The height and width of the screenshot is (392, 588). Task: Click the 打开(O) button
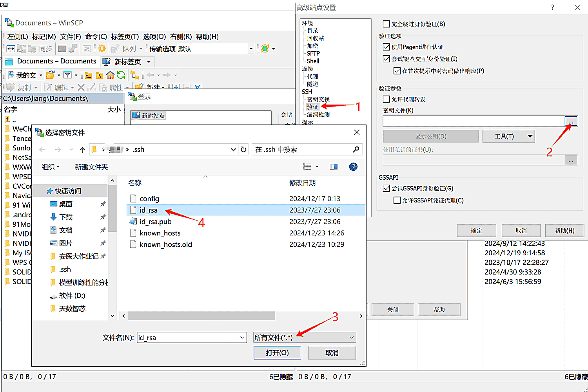point(278,353)
